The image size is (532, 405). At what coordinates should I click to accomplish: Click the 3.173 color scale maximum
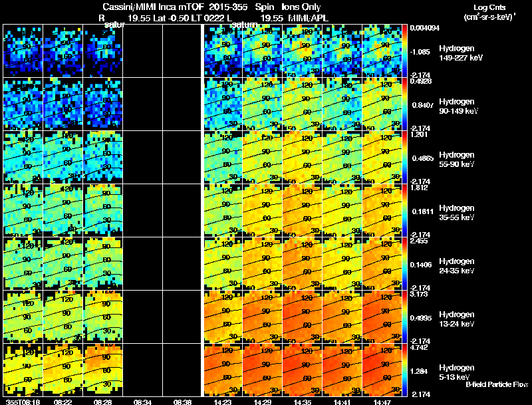pyautogui.click(x=419, y=294)
